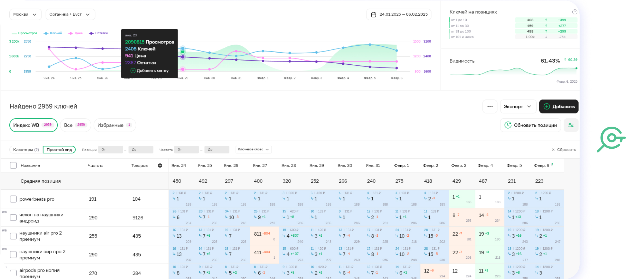Expand the Экспорт dropdown
644x279 pixels.
pos(518,107)
